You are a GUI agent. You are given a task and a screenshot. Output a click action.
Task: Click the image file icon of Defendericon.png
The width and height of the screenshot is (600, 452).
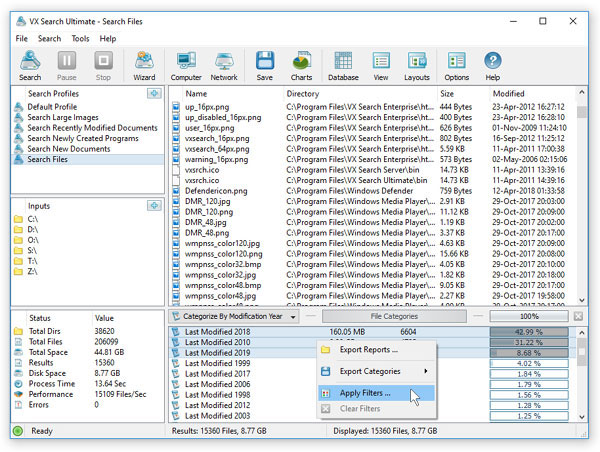176,191
